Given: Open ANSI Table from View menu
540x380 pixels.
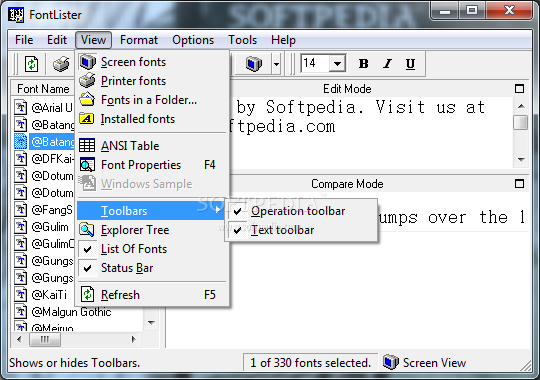Looking at the screenshot, I should (153, 146).
